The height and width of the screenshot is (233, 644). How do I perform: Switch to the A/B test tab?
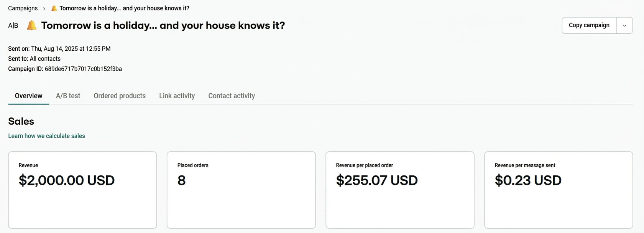(68, 96)
